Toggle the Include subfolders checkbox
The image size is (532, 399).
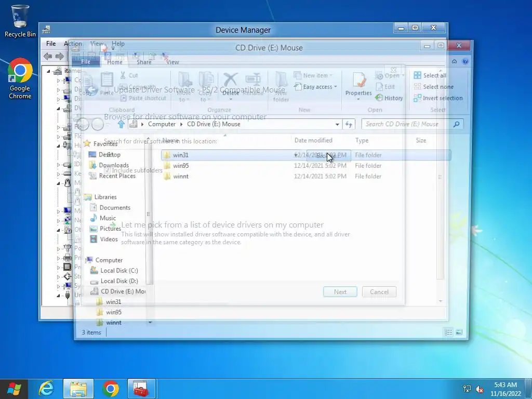pos(107,170)
